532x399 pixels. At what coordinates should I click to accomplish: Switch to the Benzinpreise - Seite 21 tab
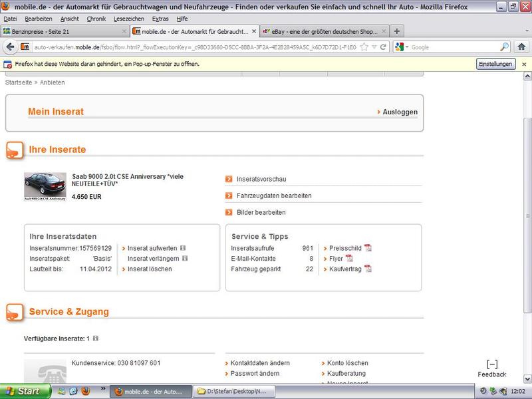coord(65,31)
